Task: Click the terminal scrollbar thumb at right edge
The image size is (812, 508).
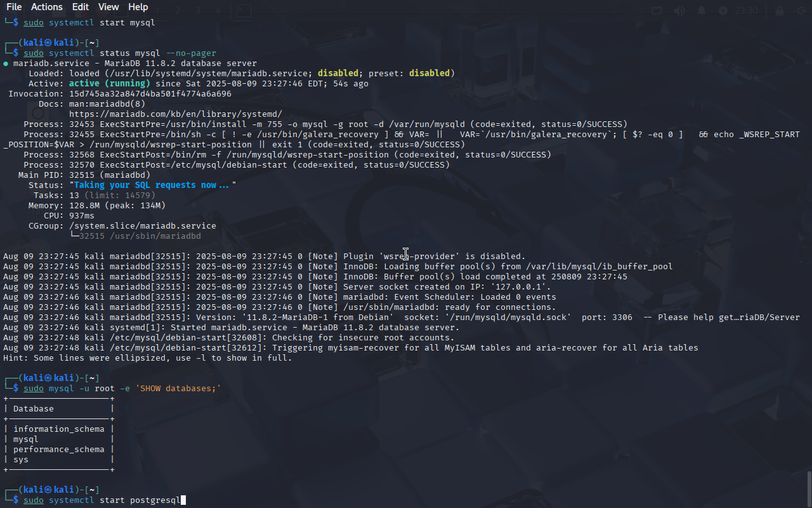Action: [809, 489]
